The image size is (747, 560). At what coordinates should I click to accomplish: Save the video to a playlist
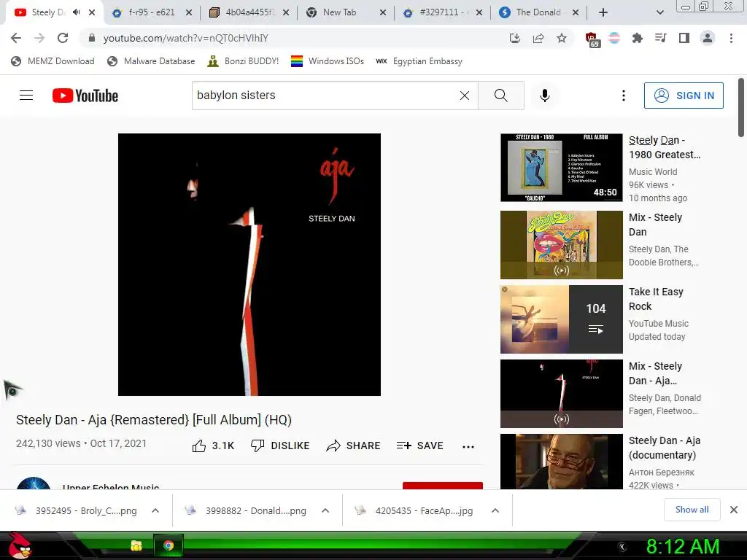click(419, 446)
